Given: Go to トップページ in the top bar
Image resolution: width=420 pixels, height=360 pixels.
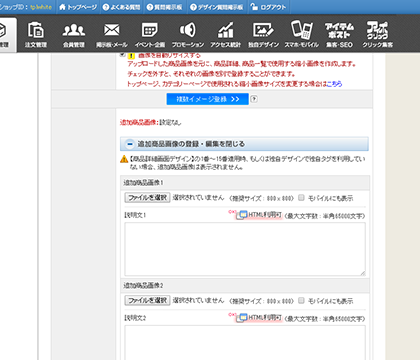Looking at the screenshot, I should (78, 7).
